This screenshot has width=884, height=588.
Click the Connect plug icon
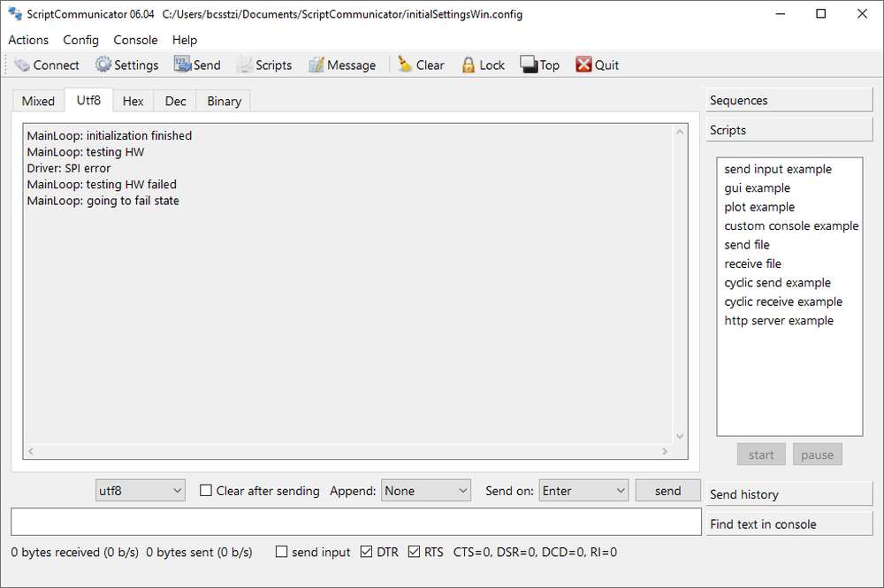coord(22,65)
